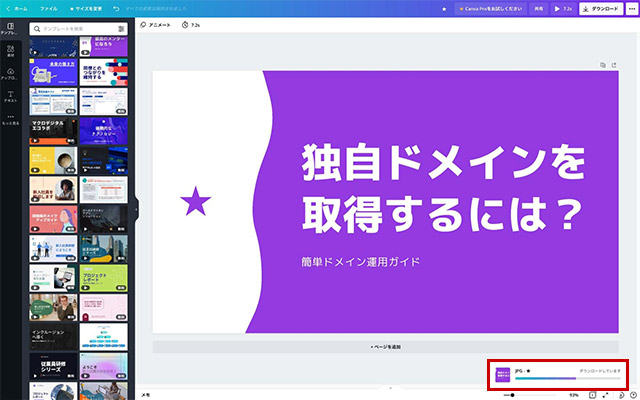Viewport: 640px width, 400px height.
Task: Choose the 新入社員を歓迎します template
Action: (53, 190)
